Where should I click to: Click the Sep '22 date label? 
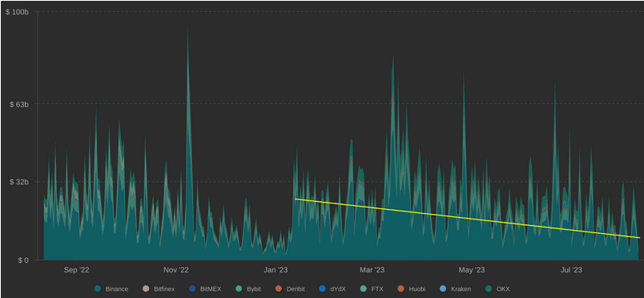[x=76, y=270]
